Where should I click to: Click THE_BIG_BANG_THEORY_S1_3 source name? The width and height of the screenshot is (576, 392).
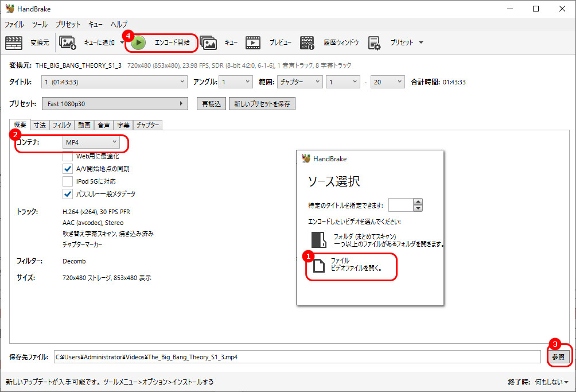click(x=78, y=65)
